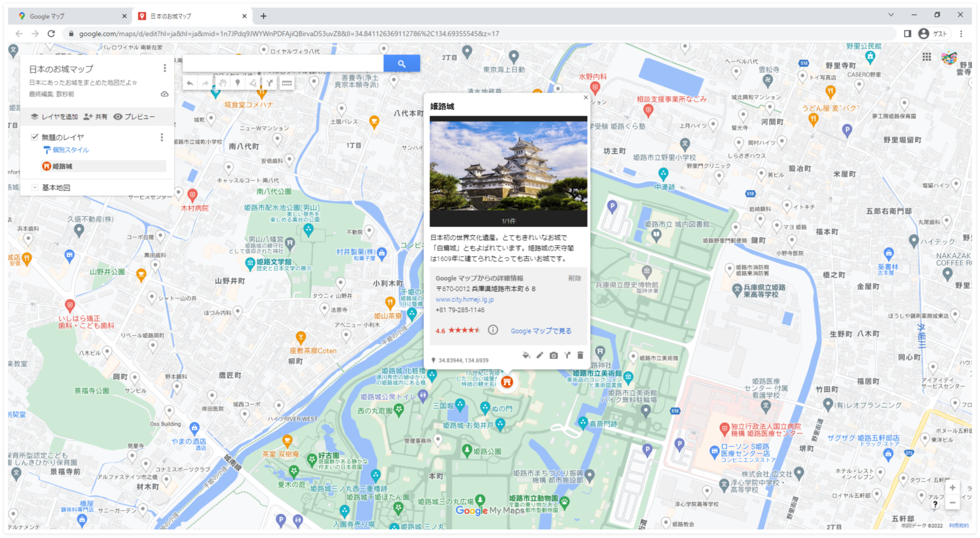This screenshot has height=538, width=980.
Task: Click the browser address bar URL
Action: (289, 34)
